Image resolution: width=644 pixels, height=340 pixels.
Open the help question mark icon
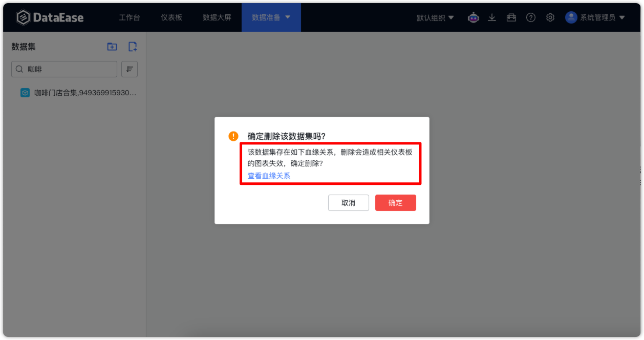(530, 17)
